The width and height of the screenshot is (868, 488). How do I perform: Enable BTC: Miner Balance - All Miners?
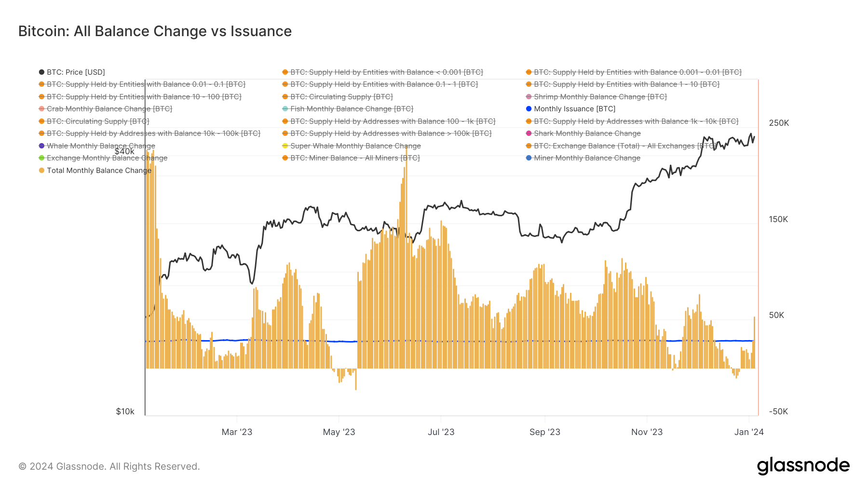[x=354, y=158]
